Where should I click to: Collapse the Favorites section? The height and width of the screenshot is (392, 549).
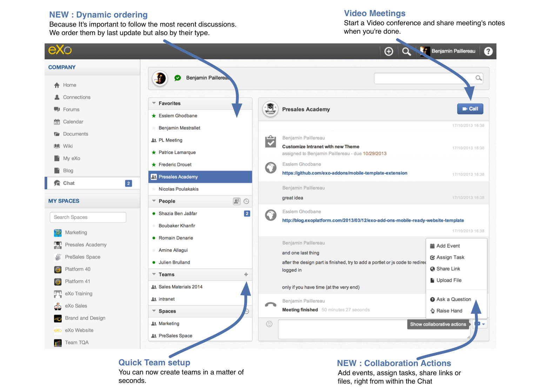pyautogui.click(x=154, y=103)
